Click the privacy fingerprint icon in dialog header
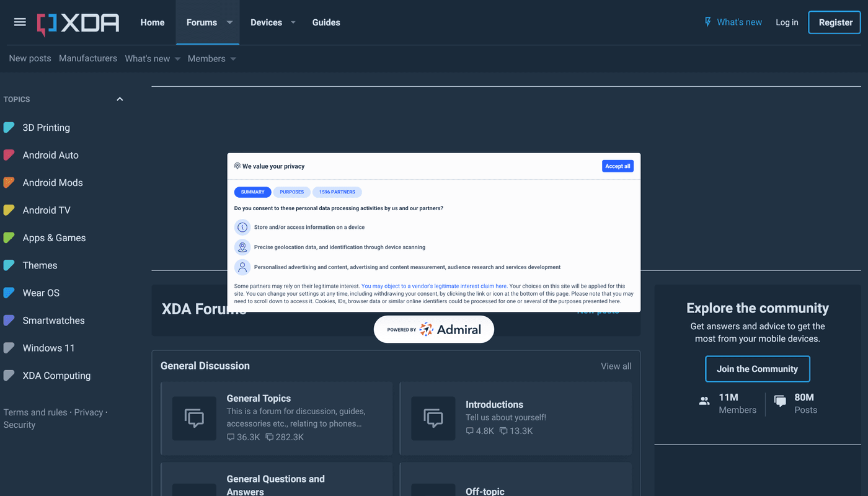868x496 pixels. (237, 166)
